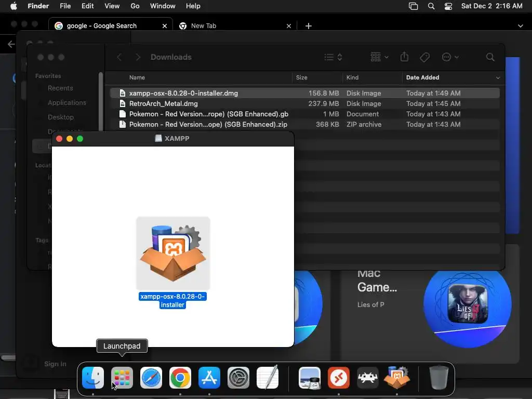
Task: Open Control Center in the menu bar
Action: 448,6
